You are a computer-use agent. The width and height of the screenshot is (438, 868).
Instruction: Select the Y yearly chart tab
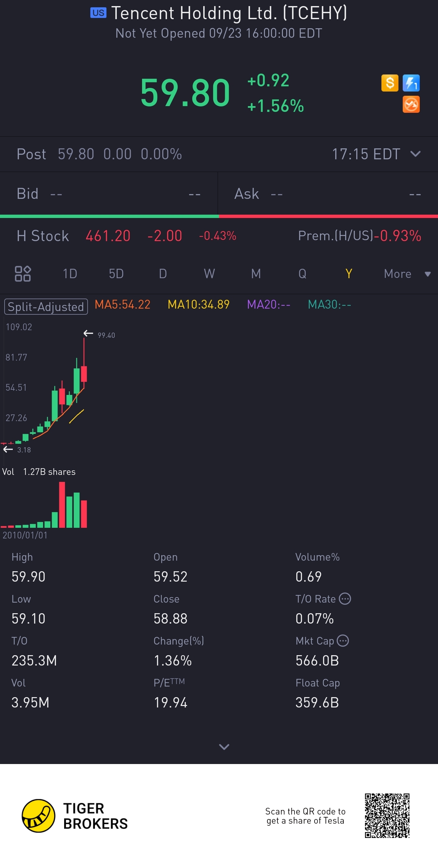click(349, 274)
